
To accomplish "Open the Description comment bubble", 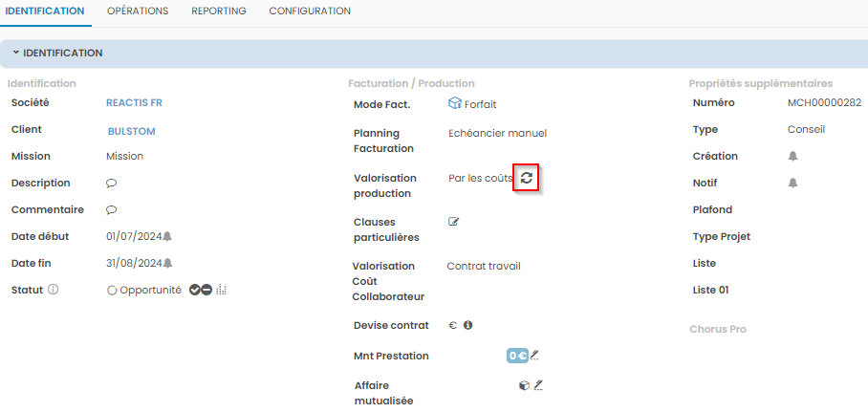I will (x=111, y=184).
